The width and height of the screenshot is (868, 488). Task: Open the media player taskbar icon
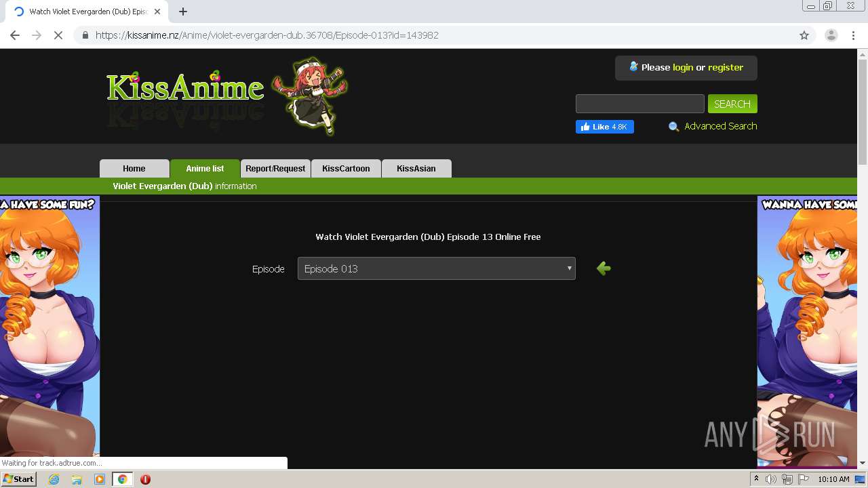point(100,479)
